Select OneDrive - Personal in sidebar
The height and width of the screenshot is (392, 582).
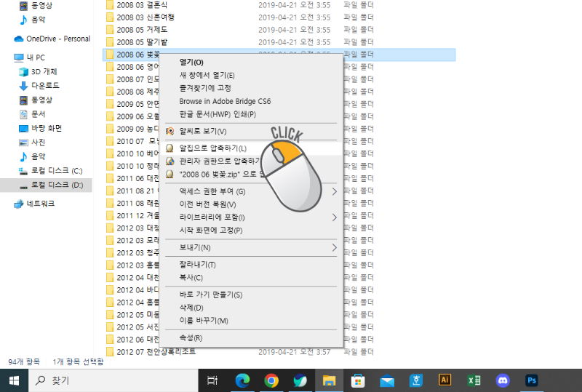58,39
